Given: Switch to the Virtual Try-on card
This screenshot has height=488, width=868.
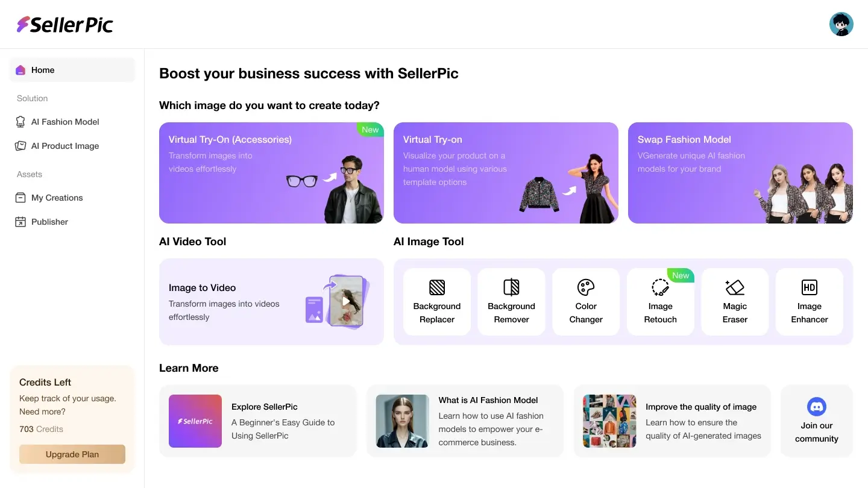Looking at the screenshot, I should tap(506, 173).
